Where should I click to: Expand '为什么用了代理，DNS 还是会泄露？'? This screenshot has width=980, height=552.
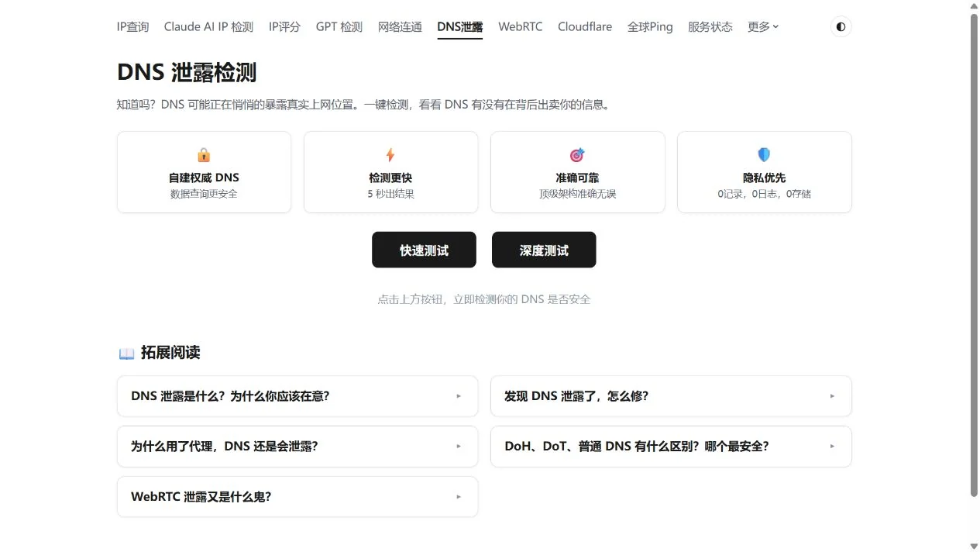click(297, 447)
